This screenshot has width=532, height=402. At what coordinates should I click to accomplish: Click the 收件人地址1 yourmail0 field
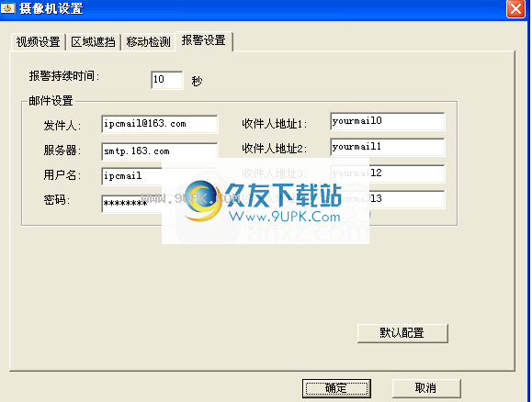387,121
